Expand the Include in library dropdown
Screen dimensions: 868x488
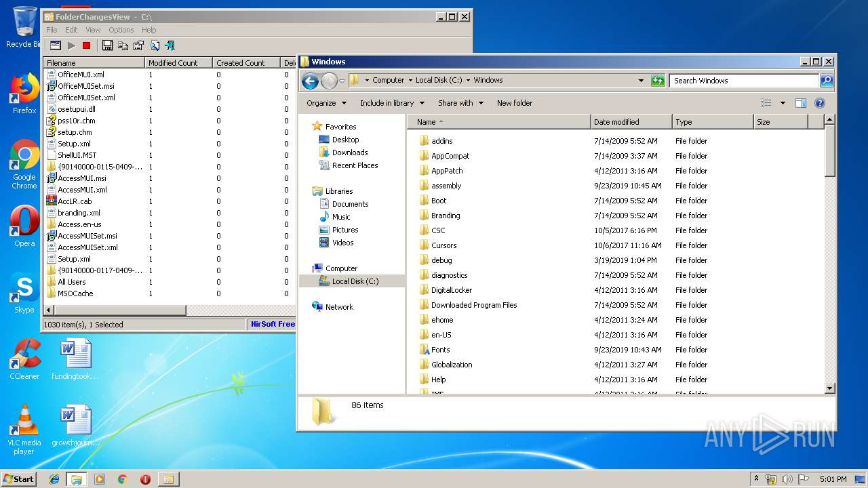pyautogui.click(x=392, y=103)
